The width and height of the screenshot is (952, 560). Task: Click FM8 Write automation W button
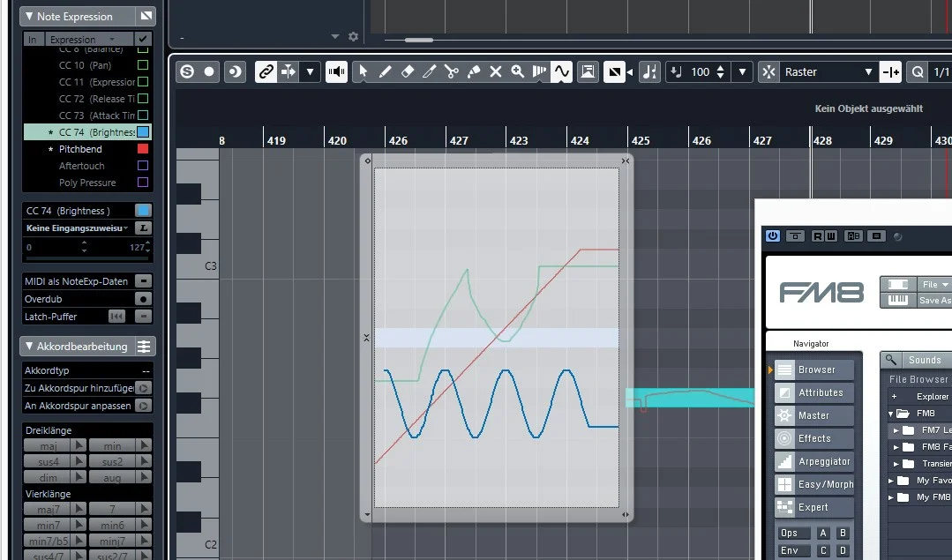830,236
